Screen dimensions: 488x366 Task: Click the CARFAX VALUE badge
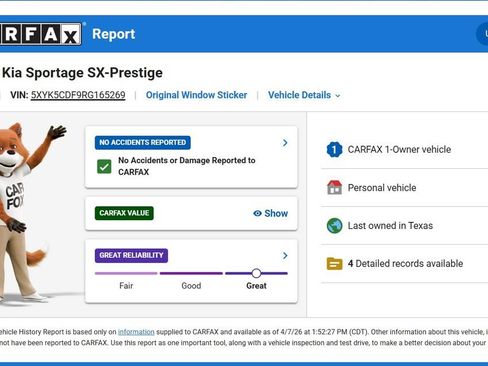(124, 213)
